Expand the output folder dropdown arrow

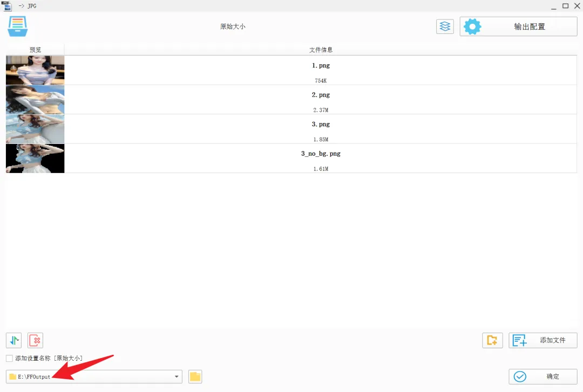pos(177,376)
